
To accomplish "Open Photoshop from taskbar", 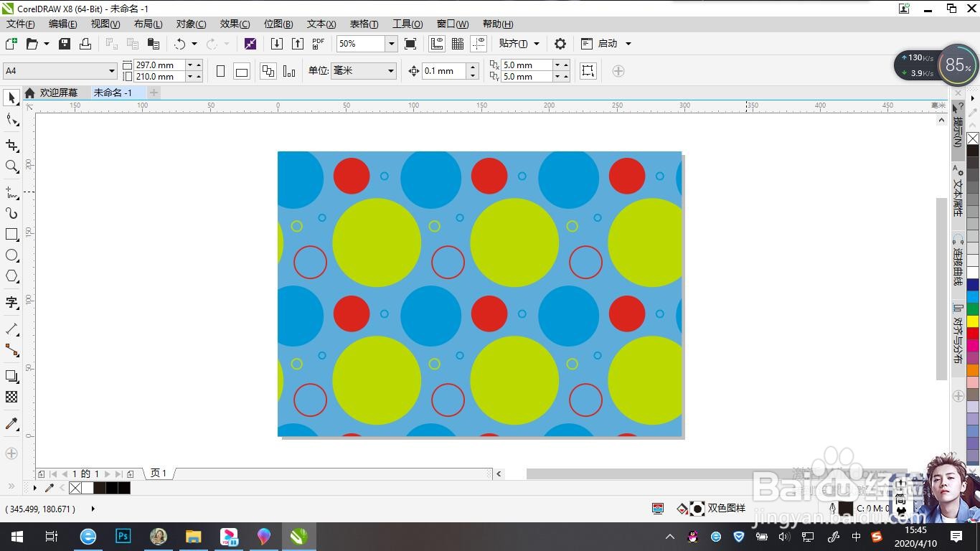I will [123, 536].
